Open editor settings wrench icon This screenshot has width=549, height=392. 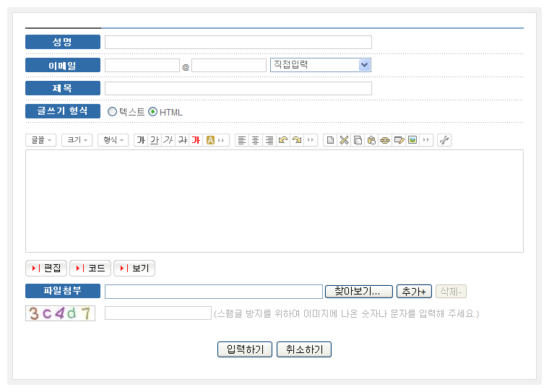[x=444, y=140]
